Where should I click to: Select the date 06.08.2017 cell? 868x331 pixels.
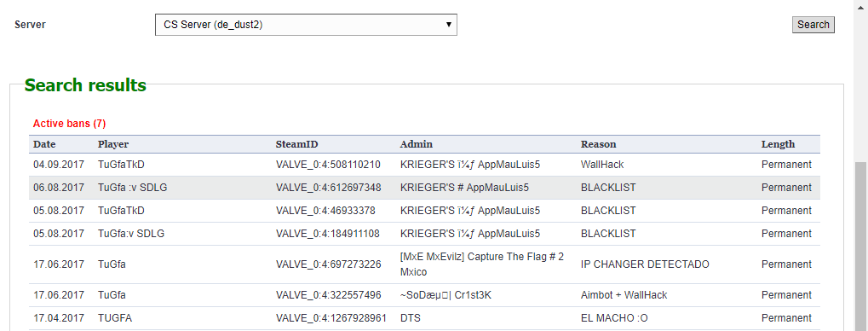[x=59, y=188]
